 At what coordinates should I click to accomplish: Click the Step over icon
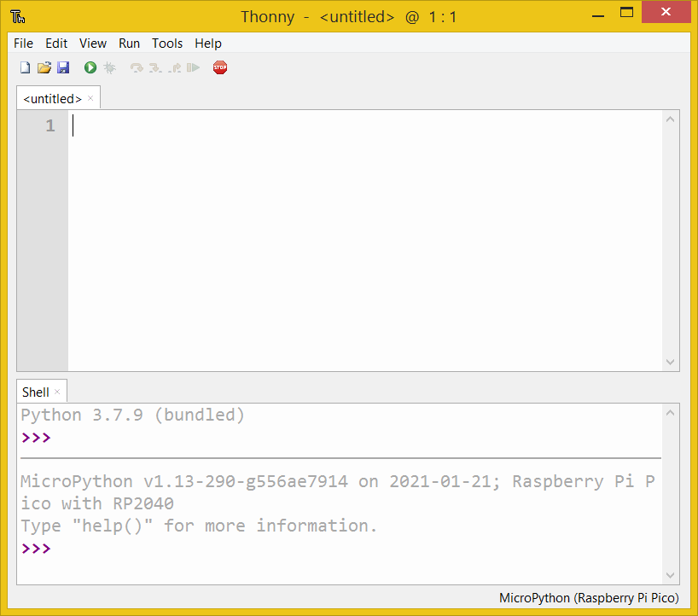pos(137,67)
